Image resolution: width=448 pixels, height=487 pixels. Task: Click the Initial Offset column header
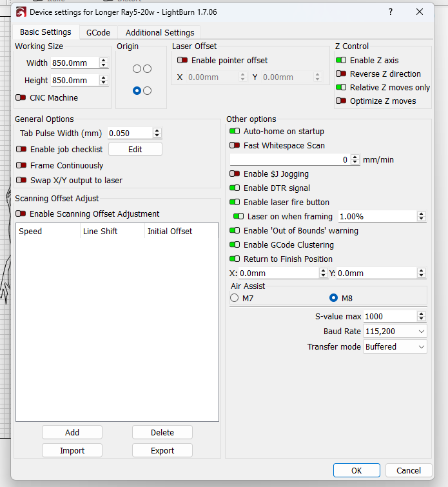tap(181, 231)
